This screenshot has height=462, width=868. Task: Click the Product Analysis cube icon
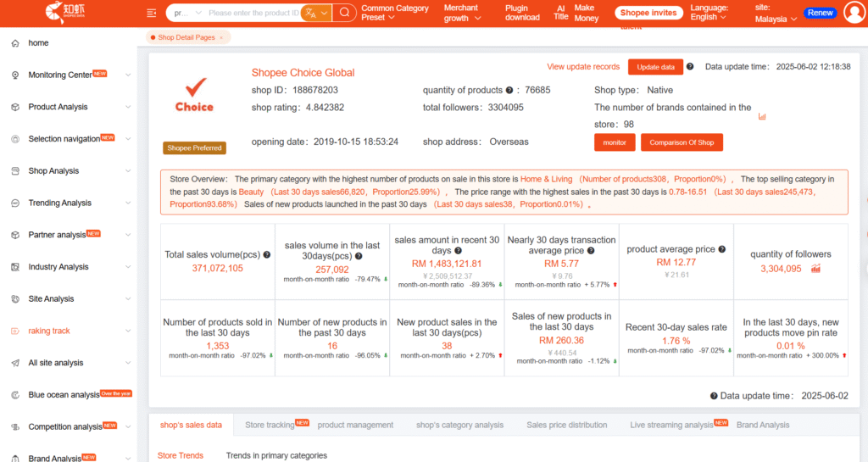coord(15,108)
